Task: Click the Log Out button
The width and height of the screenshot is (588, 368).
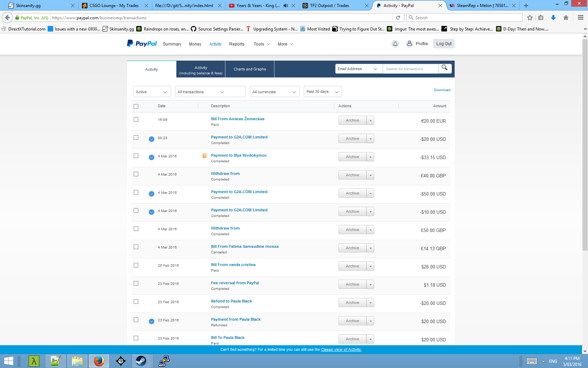Action: coord(443,44)
